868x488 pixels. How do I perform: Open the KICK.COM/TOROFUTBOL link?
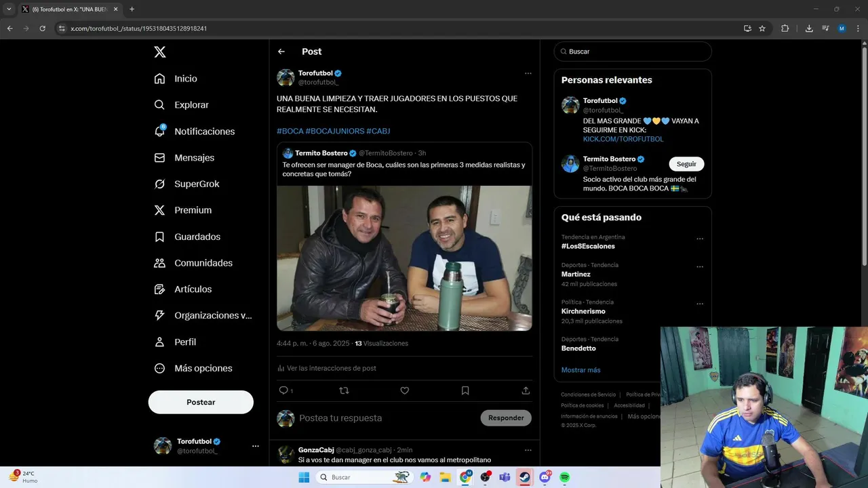(x=623, y=139)
